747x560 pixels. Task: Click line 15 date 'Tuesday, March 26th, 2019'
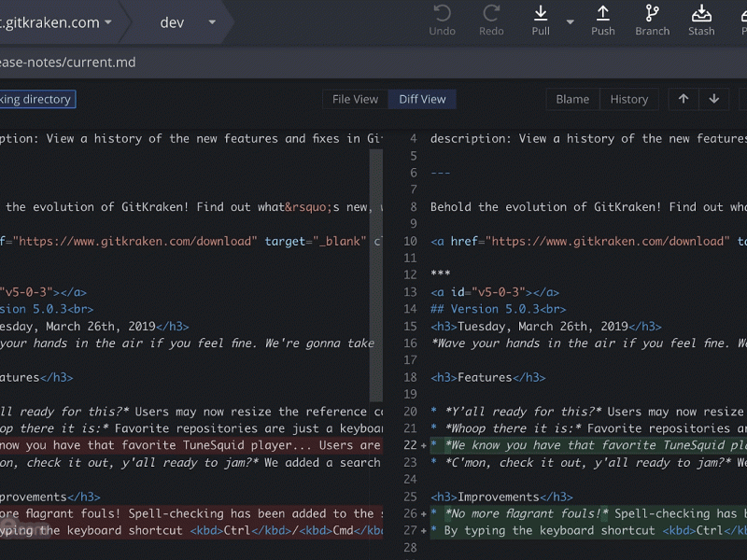[x=543, y=327]
